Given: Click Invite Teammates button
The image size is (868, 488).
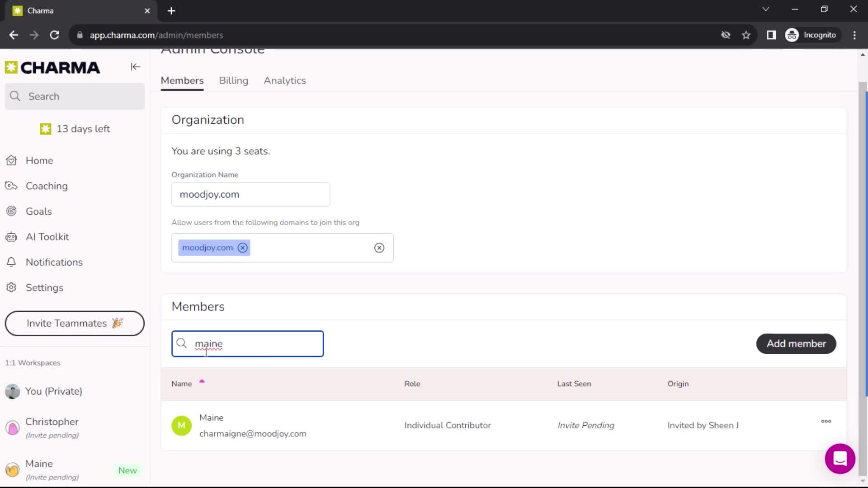Looking at the screenshot, I should pyautogui.click(x=75, y=323).
